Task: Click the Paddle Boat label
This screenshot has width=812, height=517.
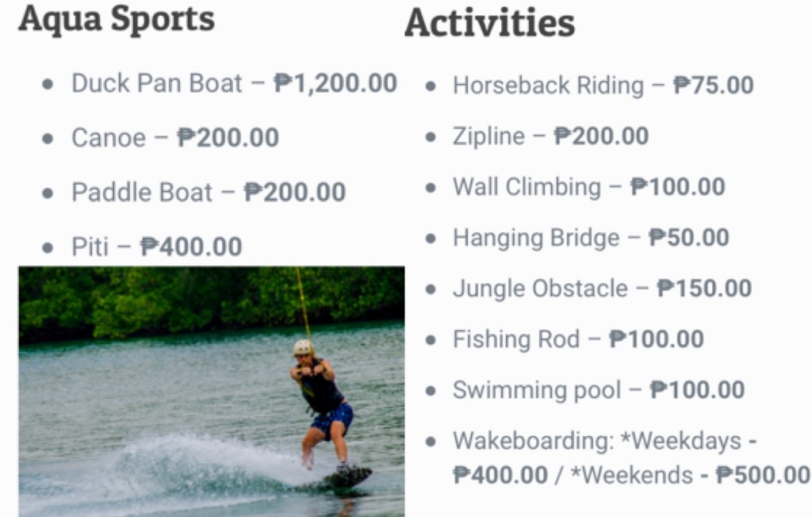Action: pos(142,193)
